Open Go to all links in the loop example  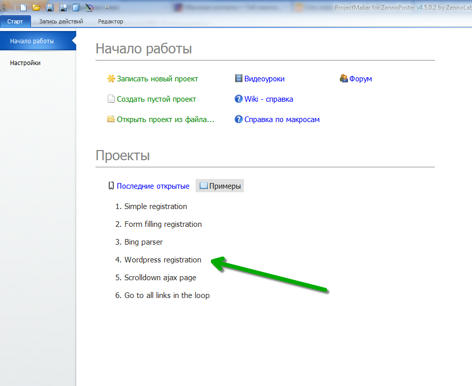[x=167, y=295]
